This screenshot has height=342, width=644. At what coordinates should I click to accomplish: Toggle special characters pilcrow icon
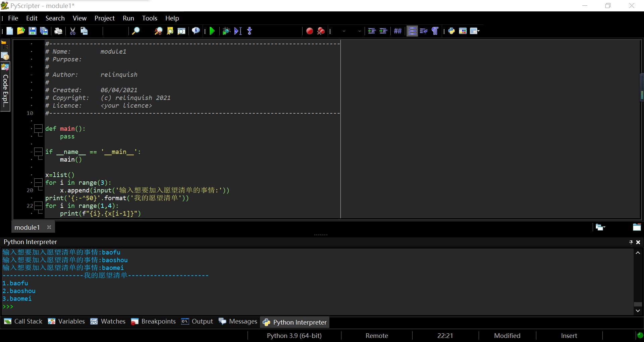(435, 31)
